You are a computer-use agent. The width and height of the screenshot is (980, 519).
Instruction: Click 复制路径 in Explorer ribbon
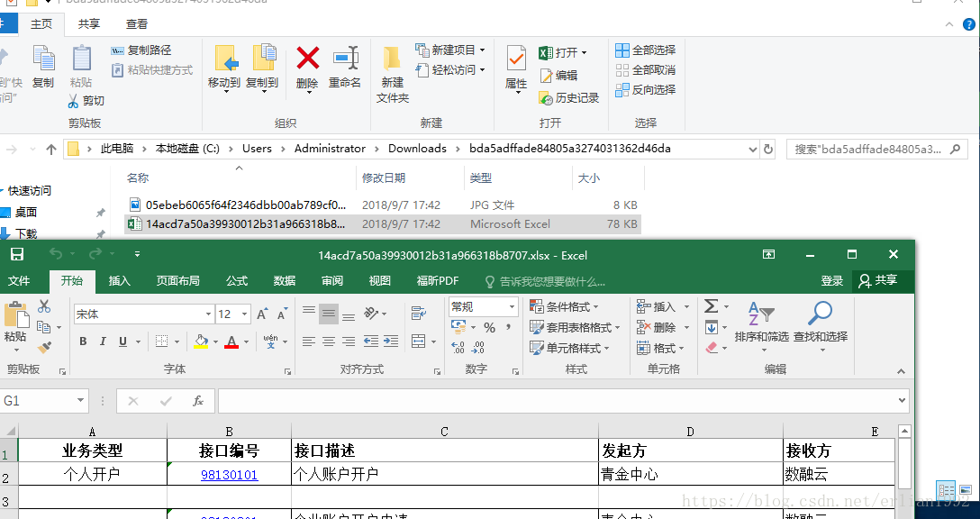(x=141, y=50)
